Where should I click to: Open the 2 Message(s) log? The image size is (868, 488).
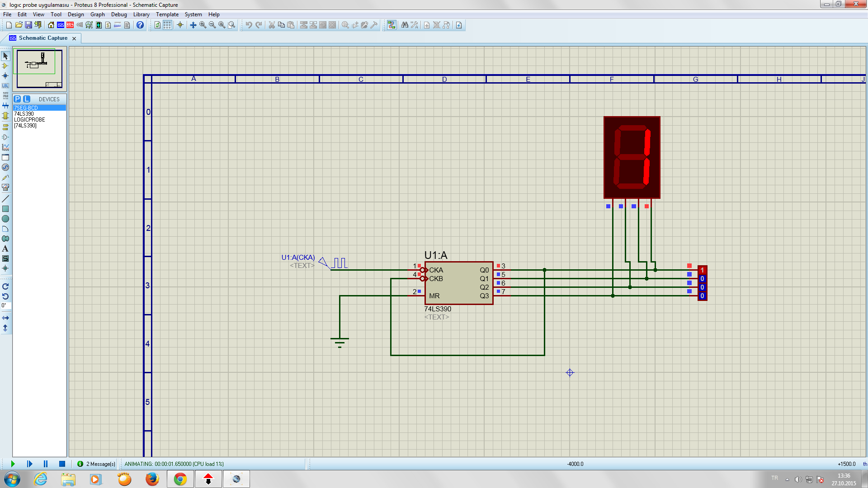tap(96, 464)
